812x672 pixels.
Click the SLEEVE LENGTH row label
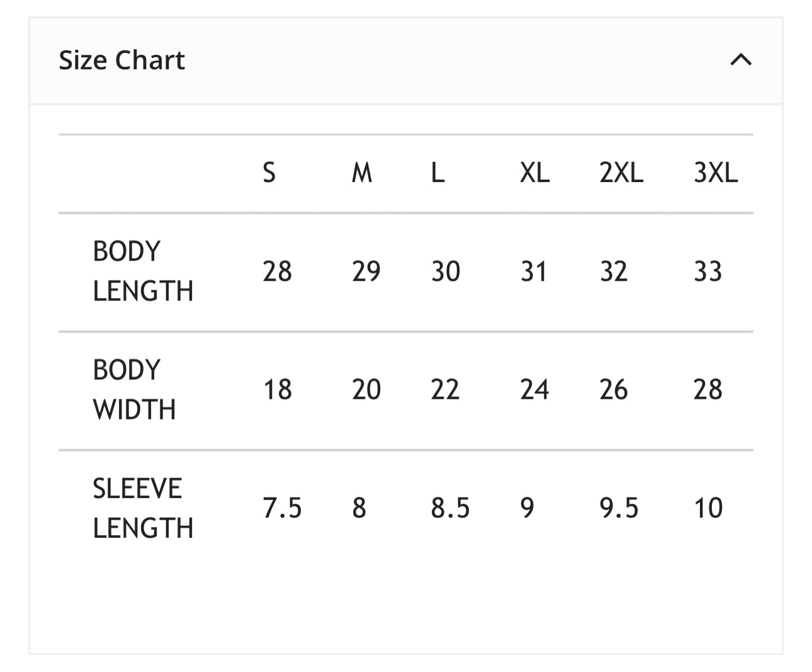(143, 508)
